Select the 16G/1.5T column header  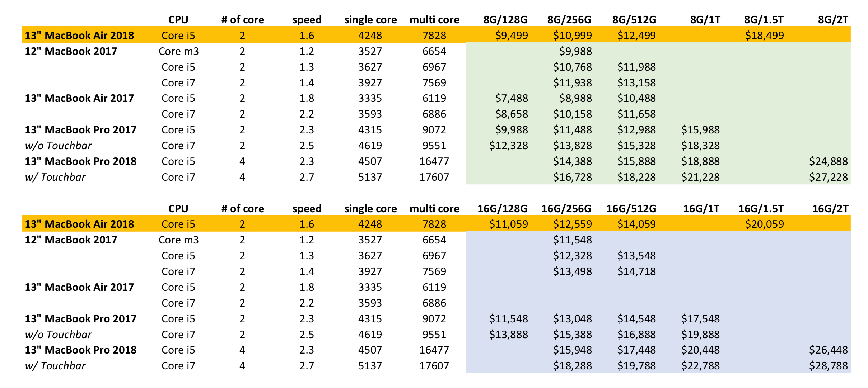pyautogui.click(x=761, y=209)
